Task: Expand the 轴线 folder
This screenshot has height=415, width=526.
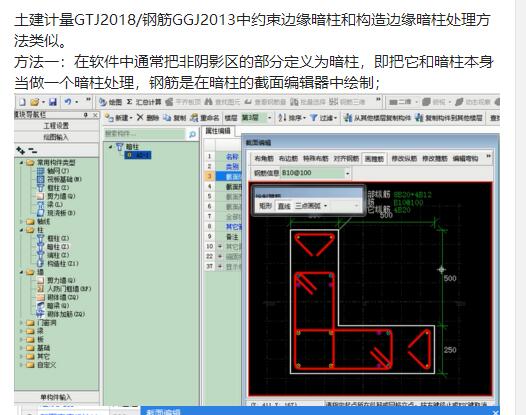Action: click(21, 221)
